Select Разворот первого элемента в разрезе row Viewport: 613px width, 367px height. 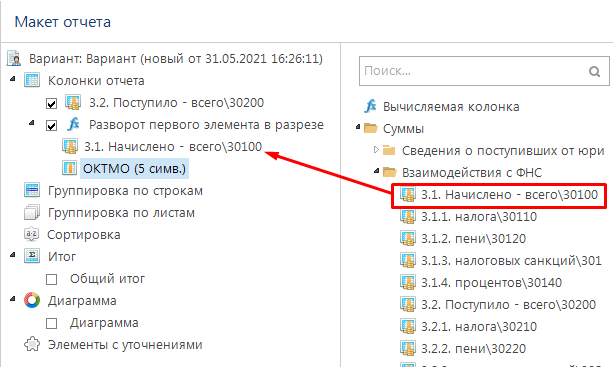pyautogui.click(x=206, y=125)
